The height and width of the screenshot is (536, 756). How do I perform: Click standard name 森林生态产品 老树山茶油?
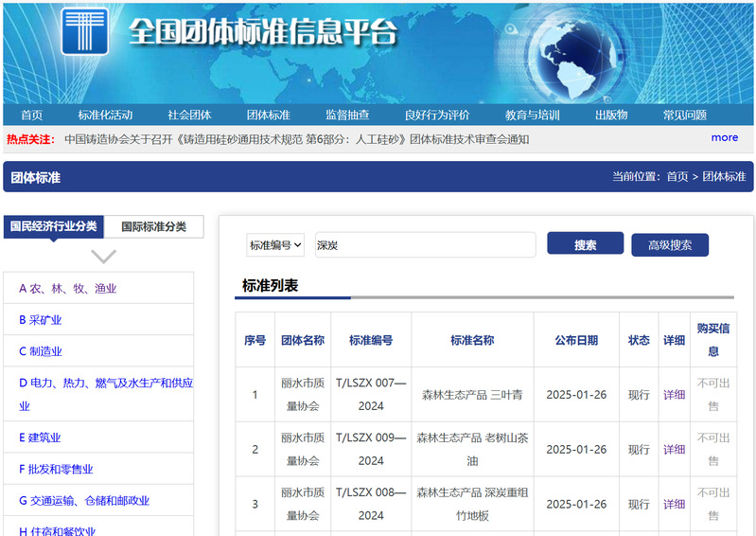(x=472, y=449)
